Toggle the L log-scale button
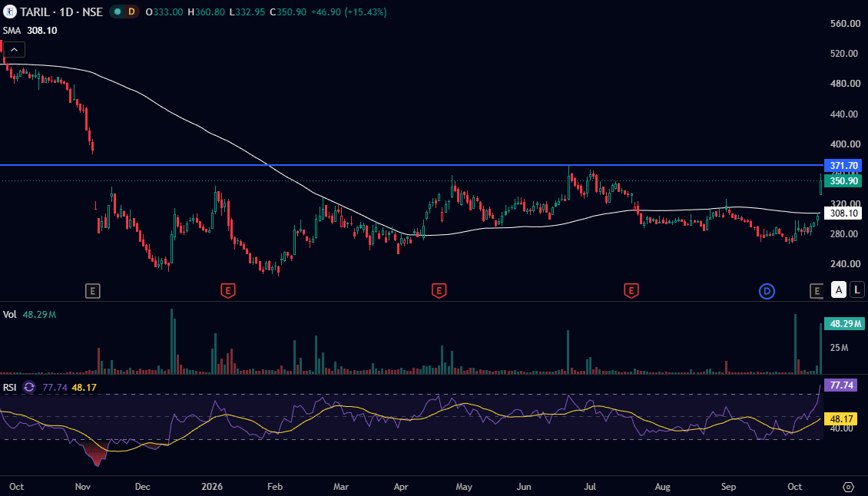Image resolution: width=868 pixels, height=496 pixels. pos(857,289)
